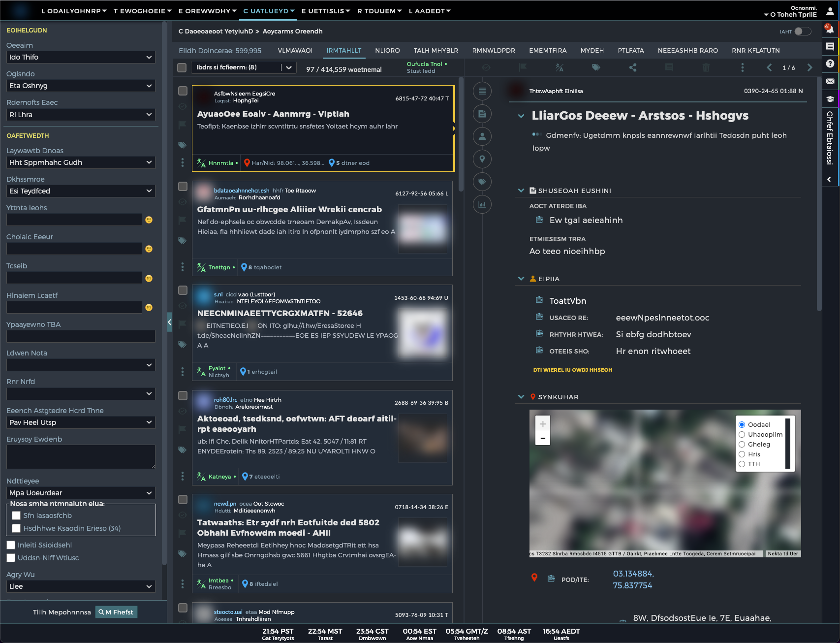
Task: Select the location pin circular icon
Action: [482, 159]
